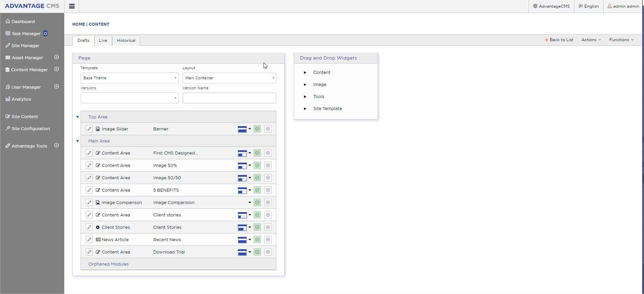644x294 pixels.
Task: Open the Template Base Theme dropdown
Action: pos(129,78)
